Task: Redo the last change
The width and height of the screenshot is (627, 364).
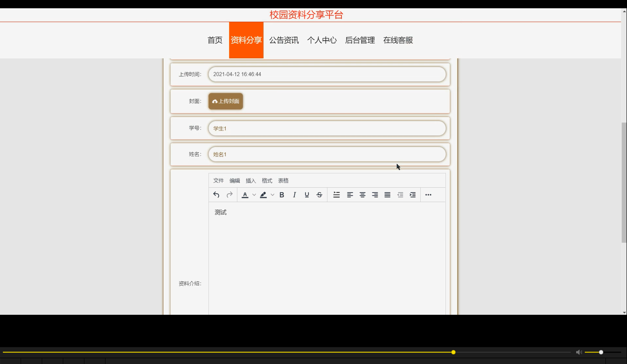Action: (x=229, y=194)
